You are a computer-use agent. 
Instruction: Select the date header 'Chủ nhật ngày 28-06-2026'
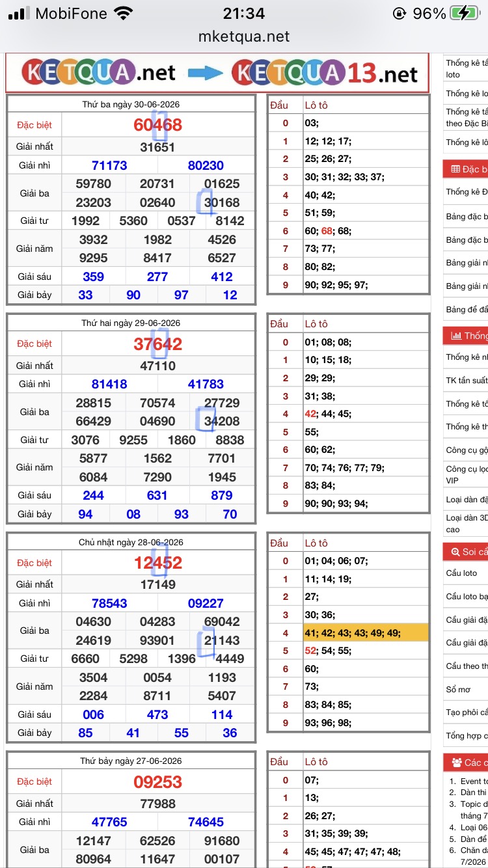click(x=131, y=542)
